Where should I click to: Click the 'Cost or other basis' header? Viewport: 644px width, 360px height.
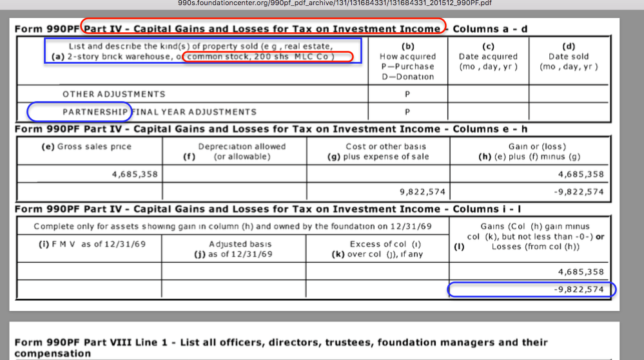pos(377,151)
